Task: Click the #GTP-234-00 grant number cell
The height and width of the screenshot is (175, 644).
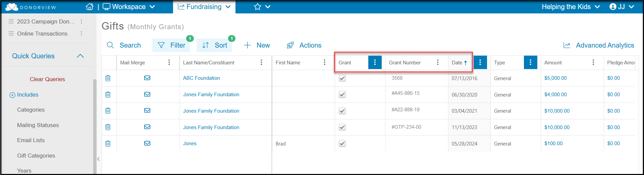Action: tap(407, 127)
